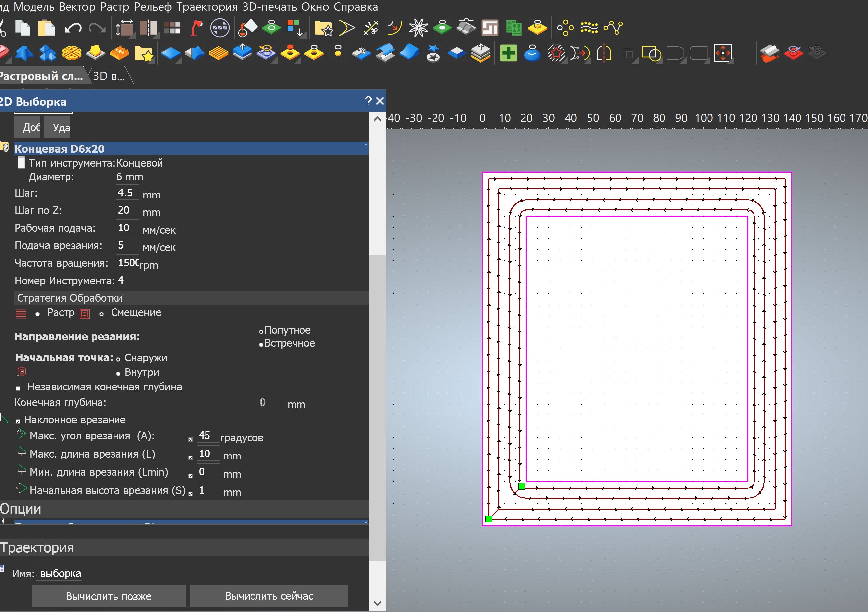Click the green plus icon

(508, 53)
